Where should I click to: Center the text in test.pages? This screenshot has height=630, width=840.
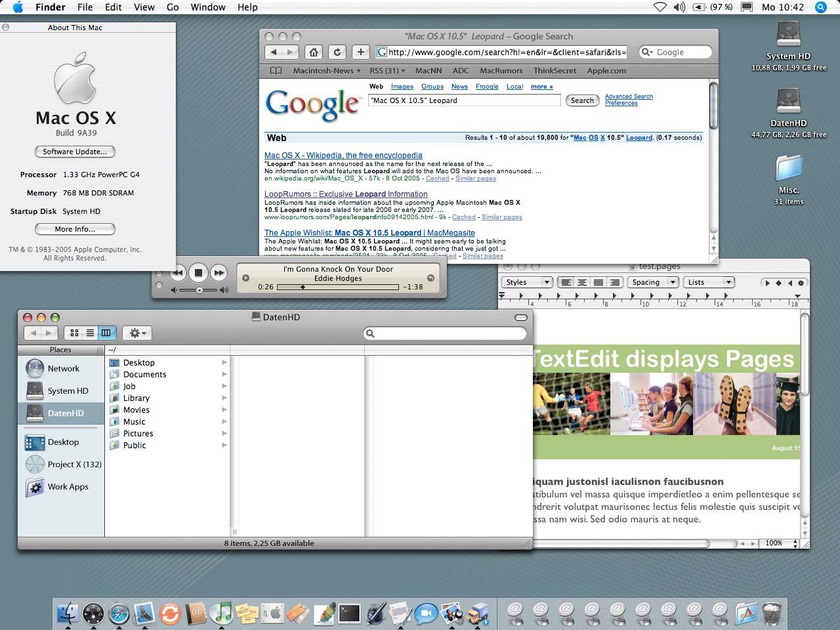[581, 282]
